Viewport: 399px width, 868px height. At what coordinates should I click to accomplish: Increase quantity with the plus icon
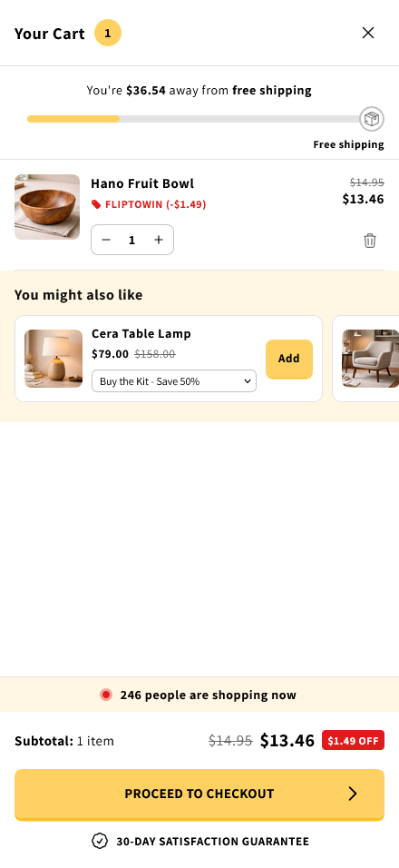click(159, 240)
